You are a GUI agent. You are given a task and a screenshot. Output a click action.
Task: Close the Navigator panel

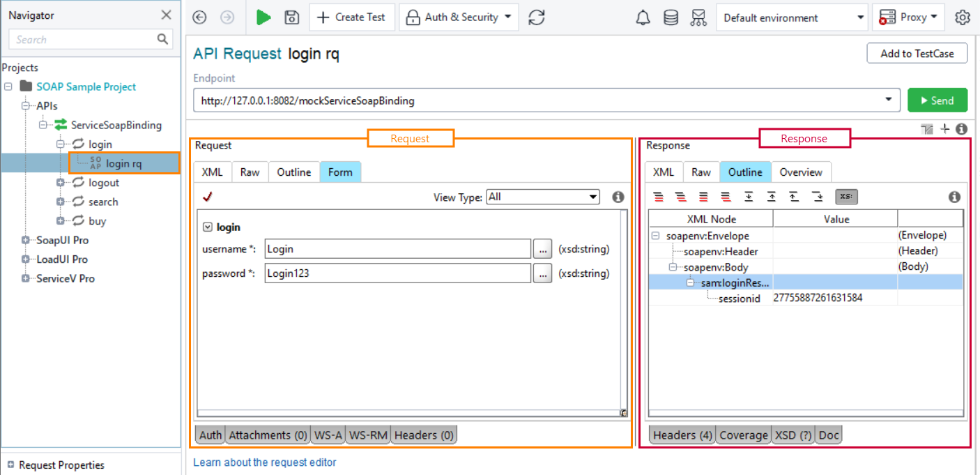pos(166,15)
